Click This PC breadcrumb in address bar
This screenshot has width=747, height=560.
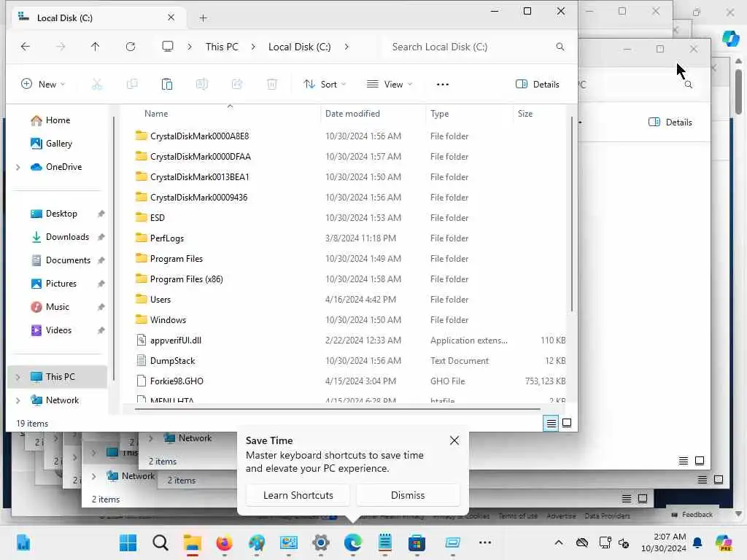(x=222, y=47)
